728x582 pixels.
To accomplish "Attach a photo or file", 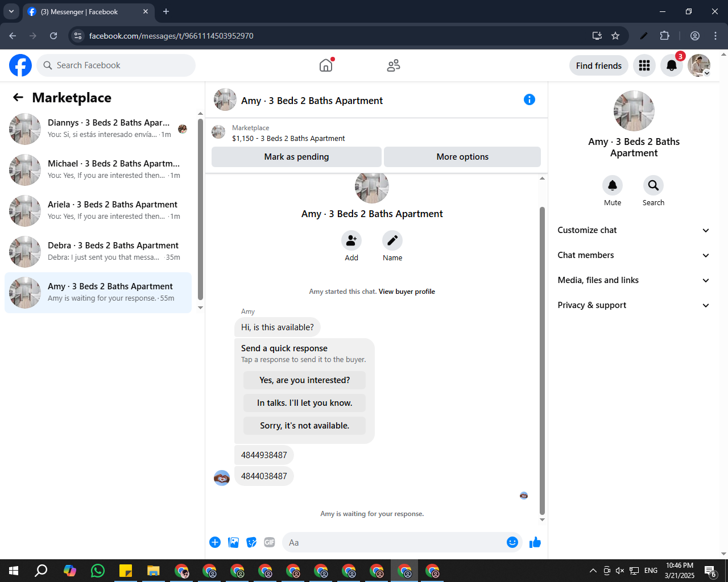I will click(x=233, y=542).
